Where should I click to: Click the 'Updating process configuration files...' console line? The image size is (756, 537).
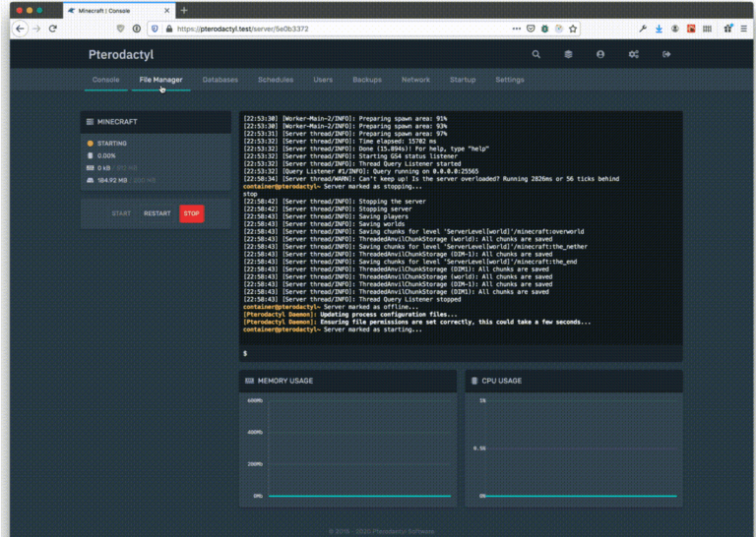350,315
